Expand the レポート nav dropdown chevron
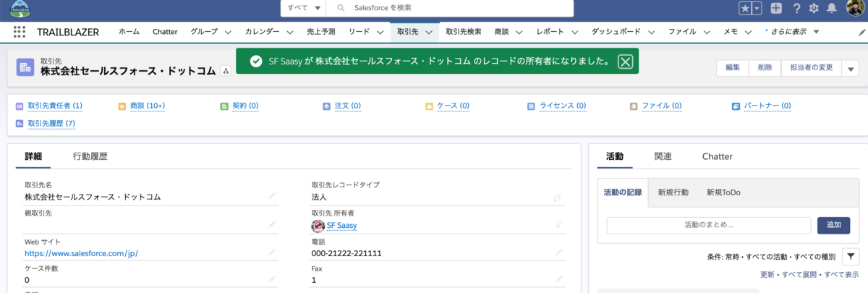 (x=575, y=33)
